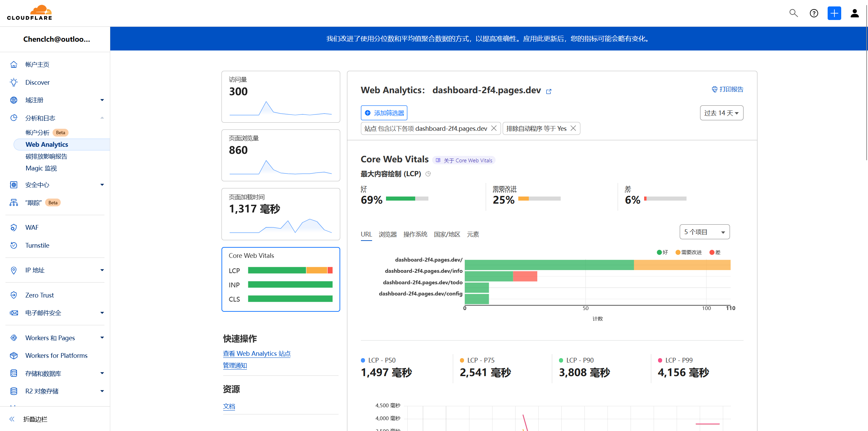Toggle the 好 legend green dot

659,252
